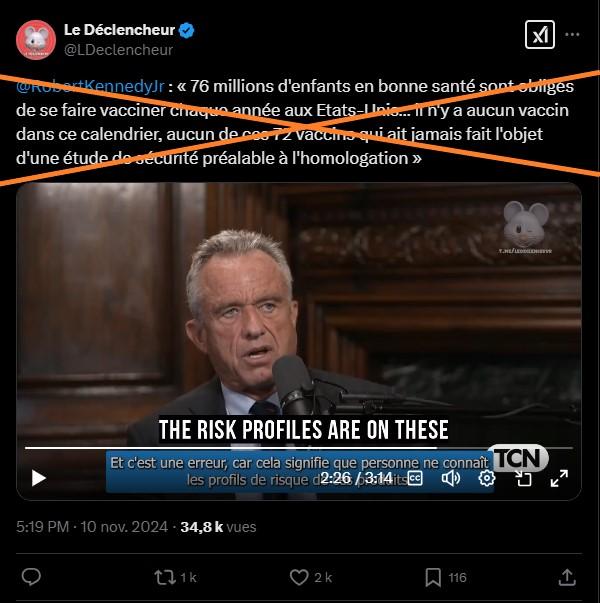Click the blue verified badge
This screenshot has height=603, width=600.
point(187,30)
